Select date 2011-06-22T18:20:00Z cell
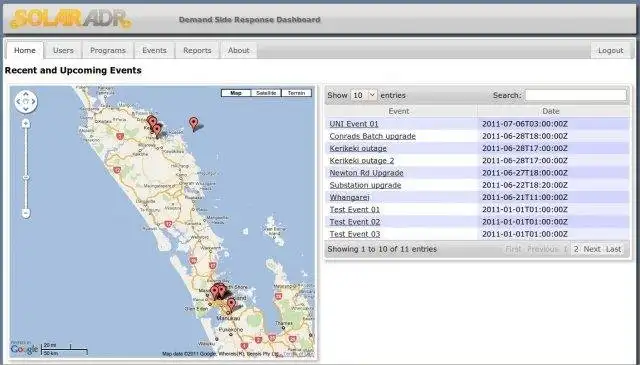Screen dimensions: 640x365 553,185
